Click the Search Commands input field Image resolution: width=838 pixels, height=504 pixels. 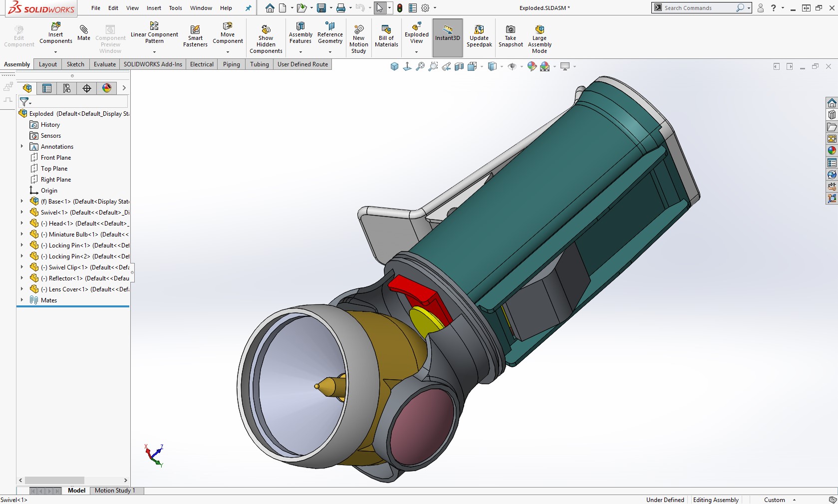tap(697, 8)
